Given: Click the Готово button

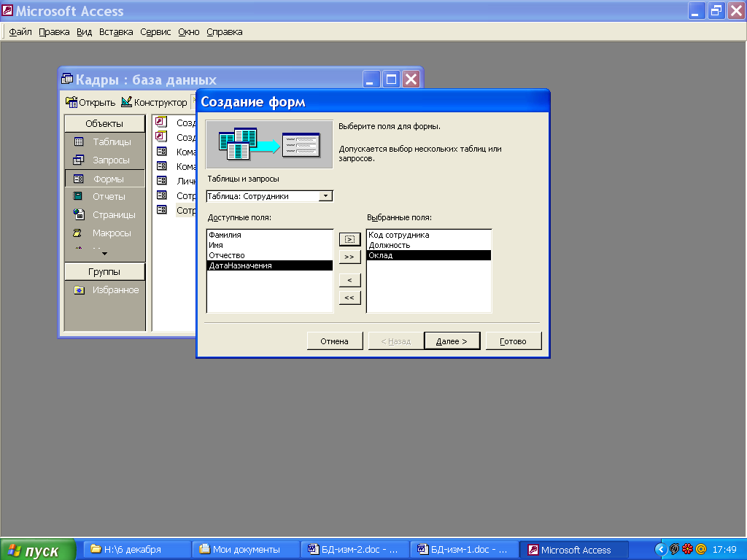Looking at the screenshot, I should [513, 341].
